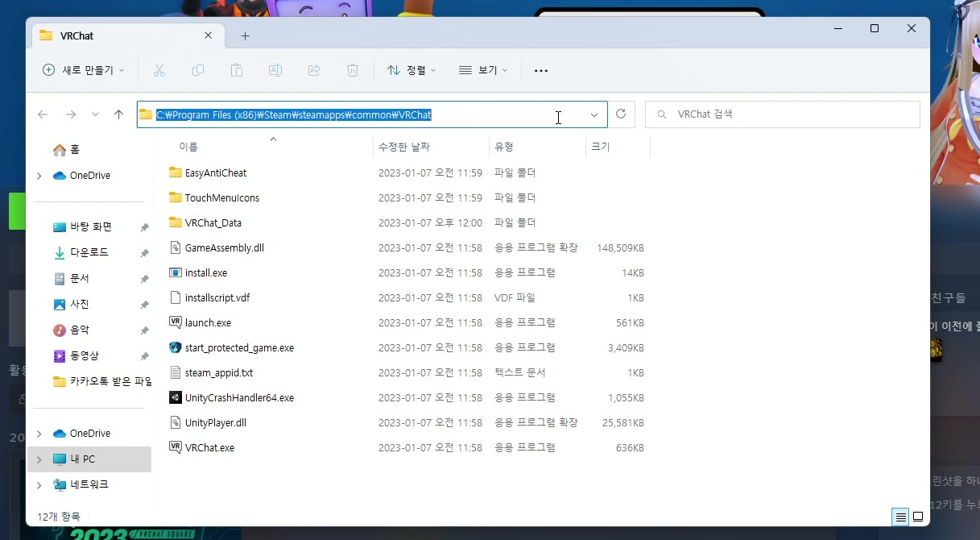Image resolution: width=980 pixels, height=540 pixels.
Task: Click the 2023-01-07 오후 12:00 date cell
Action: [430, 222]
